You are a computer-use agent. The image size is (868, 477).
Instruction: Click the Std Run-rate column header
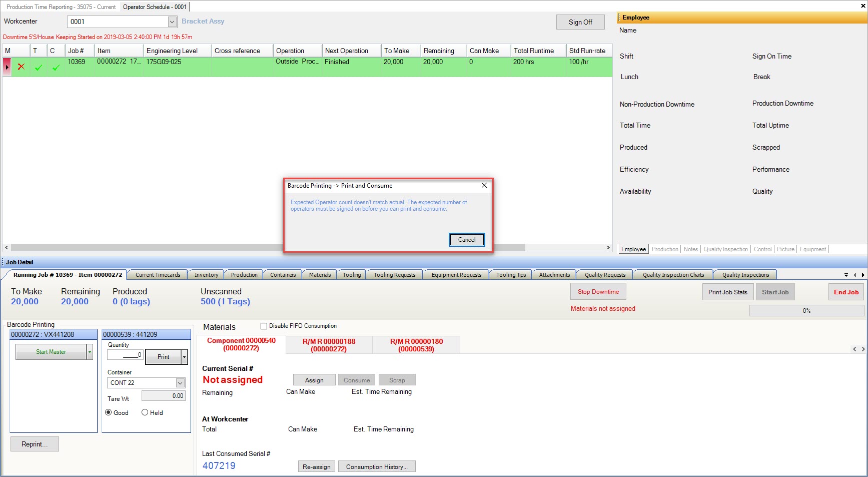point(589,51)
